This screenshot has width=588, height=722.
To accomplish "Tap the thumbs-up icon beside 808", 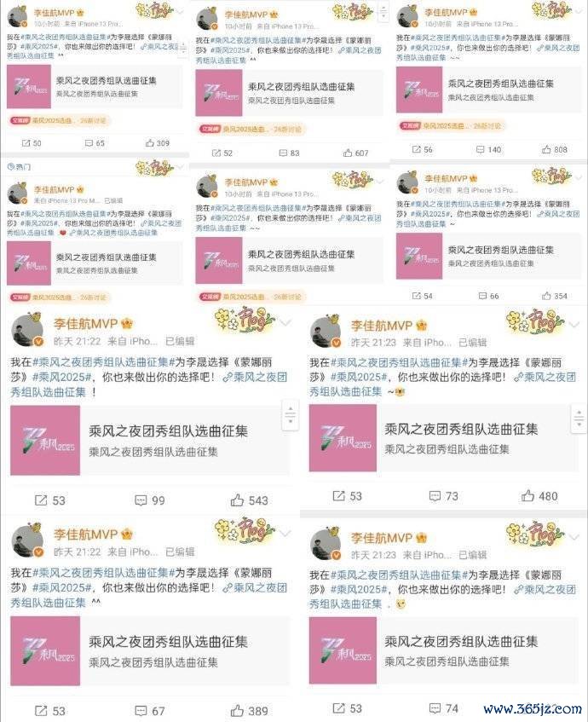I will [x=546, y=149].
